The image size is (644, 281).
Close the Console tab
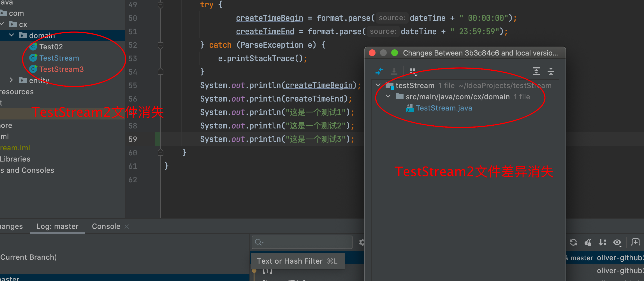click(127, 226)
